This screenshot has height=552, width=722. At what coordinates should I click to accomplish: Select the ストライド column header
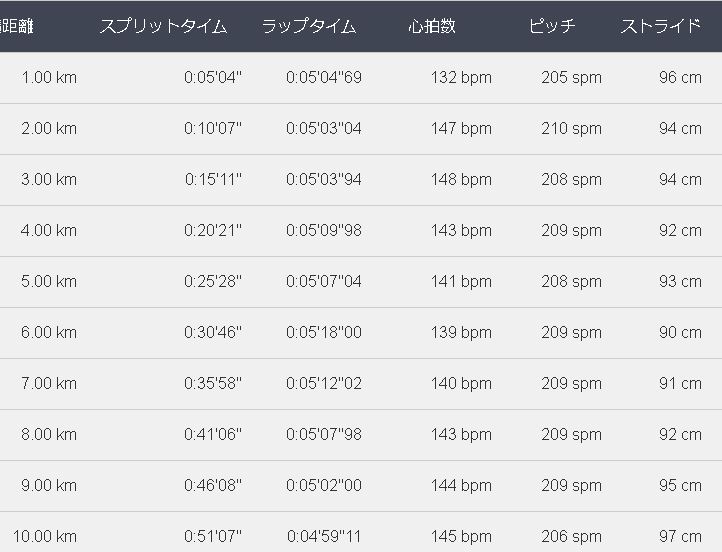(x=660, y=26)
